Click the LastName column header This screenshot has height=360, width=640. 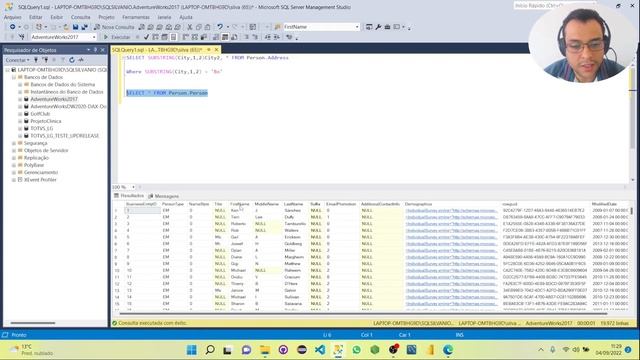(293, 204)
